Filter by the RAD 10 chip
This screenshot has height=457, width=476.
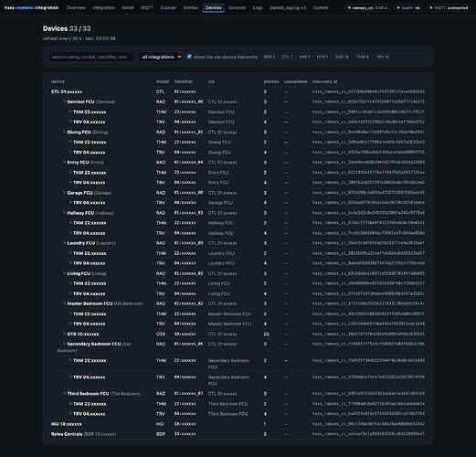[342, 57]
